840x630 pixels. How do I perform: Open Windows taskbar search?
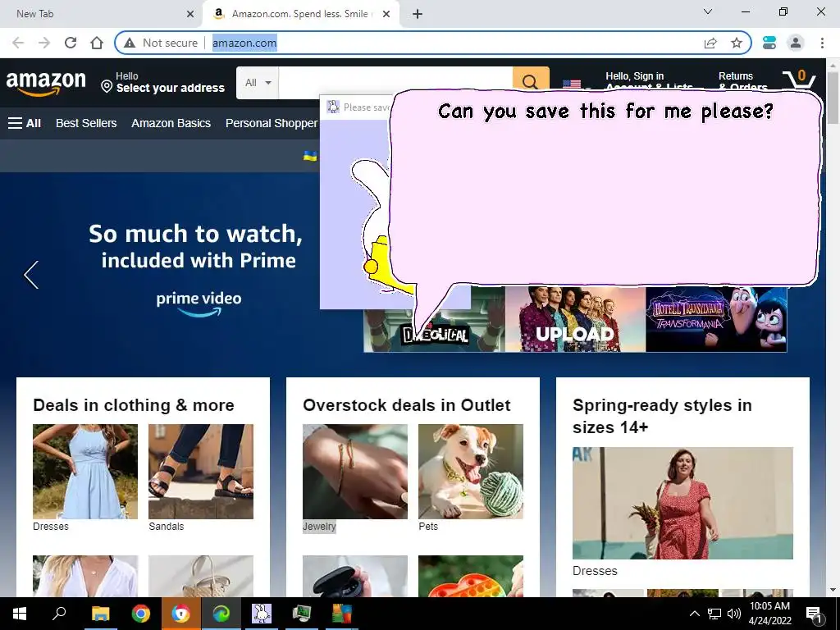pyautogui.click(x=59, y=614)
